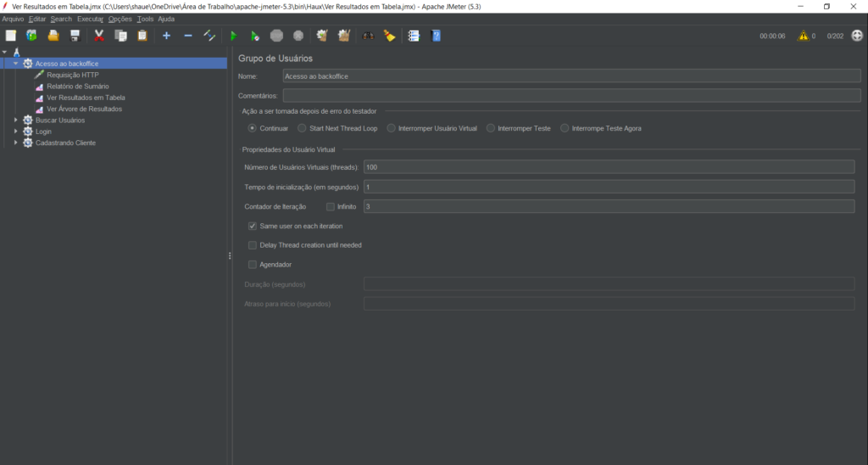The image size is (868, 465).
Task: Click the Reset Search icon
Action: pyautogui.click(x=390, y=36)
